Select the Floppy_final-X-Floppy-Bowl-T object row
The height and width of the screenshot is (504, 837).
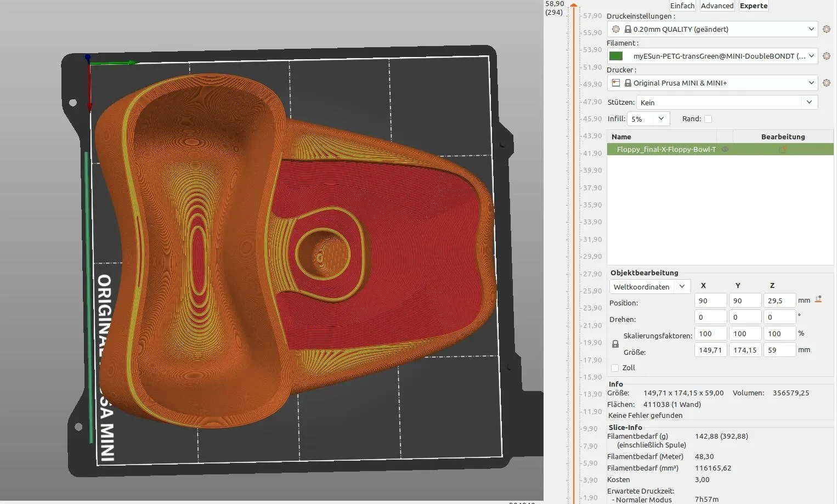coord(720,149)
